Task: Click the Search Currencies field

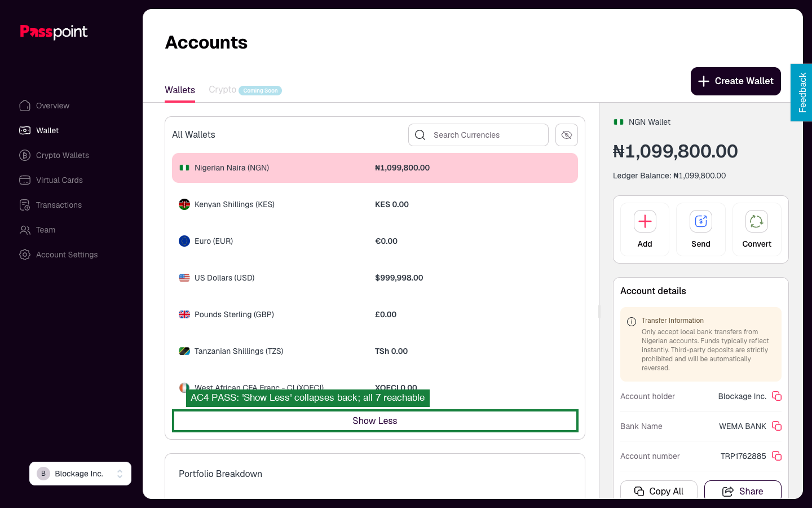Action: point(478,135)
